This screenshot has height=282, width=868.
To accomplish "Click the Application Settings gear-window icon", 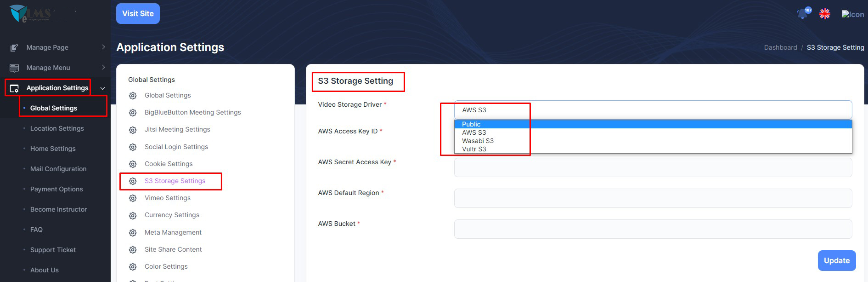I will (14, 88).
